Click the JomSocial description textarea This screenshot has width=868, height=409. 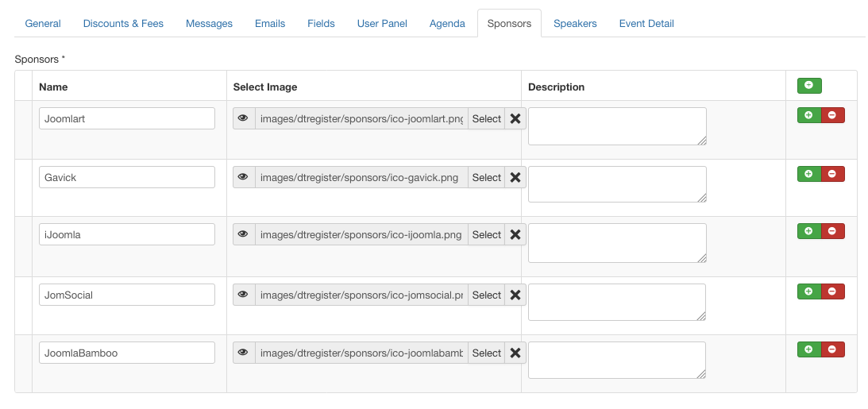click(617, 303)
